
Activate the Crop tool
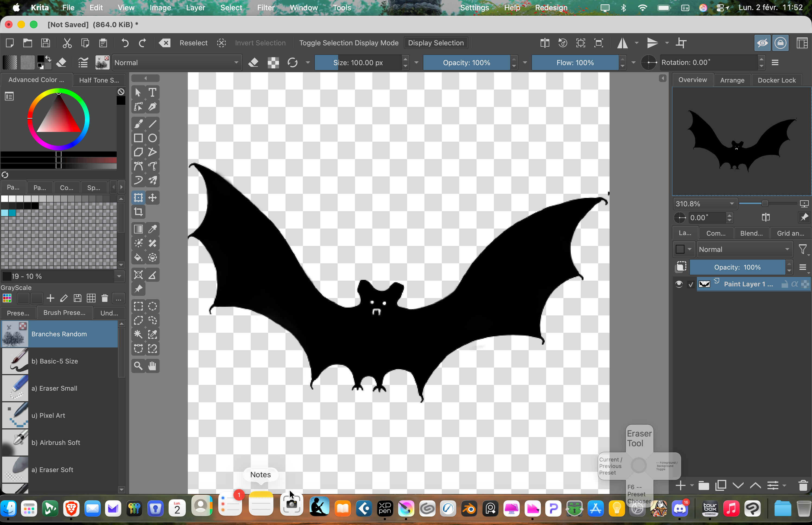point(138,212)
